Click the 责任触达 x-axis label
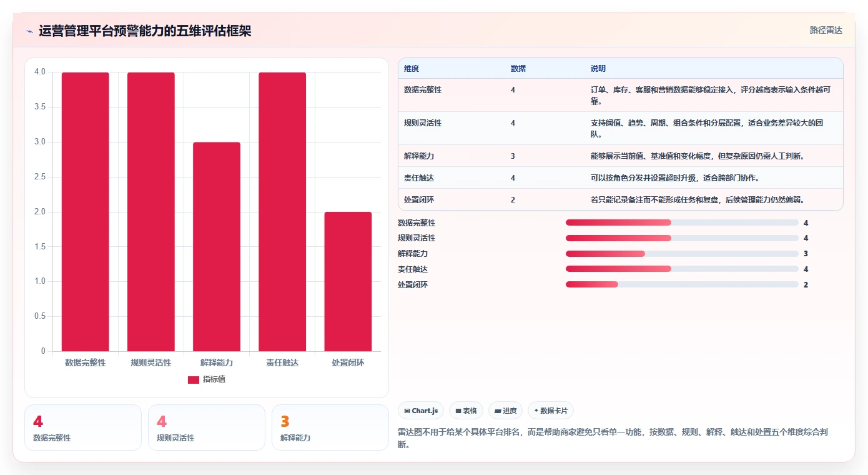The height and width of the screenshot is (475, 868). point(282,362)
